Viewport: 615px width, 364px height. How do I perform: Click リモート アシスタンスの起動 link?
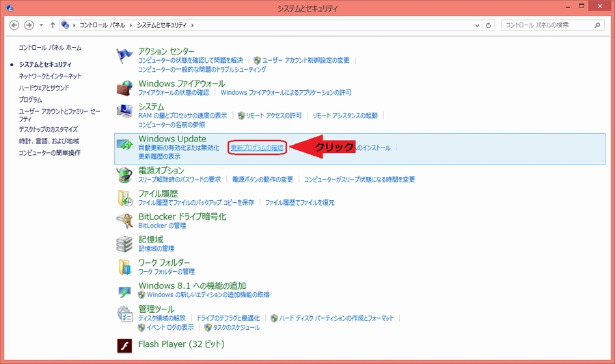(x=345, y=115)
